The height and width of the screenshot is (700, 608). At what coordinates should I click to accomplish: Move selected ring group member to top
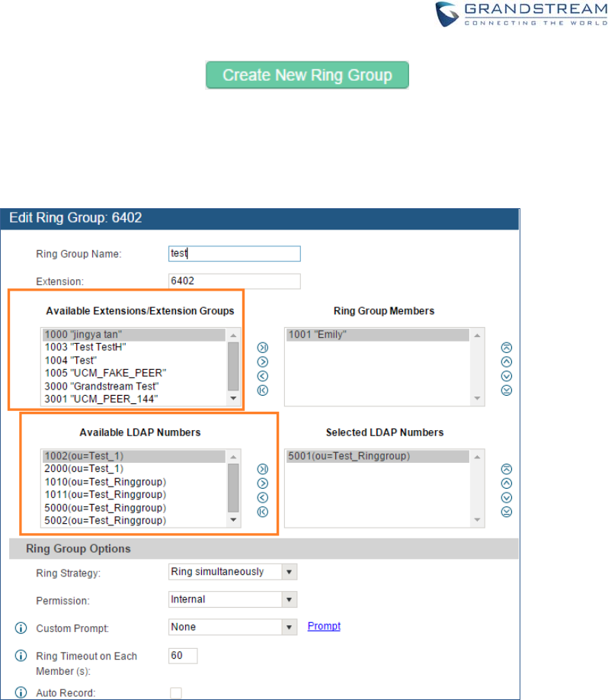point(507,347)
